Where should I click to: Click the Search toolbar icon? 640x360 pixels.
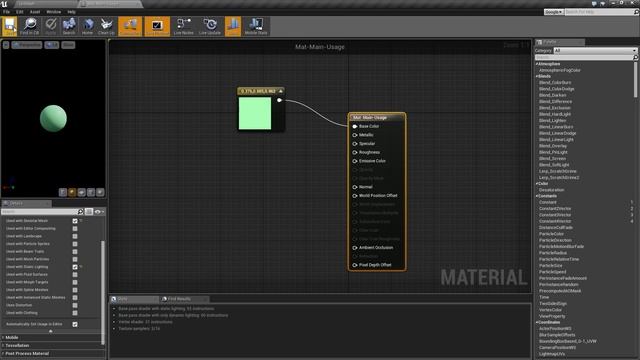(69, 26)
